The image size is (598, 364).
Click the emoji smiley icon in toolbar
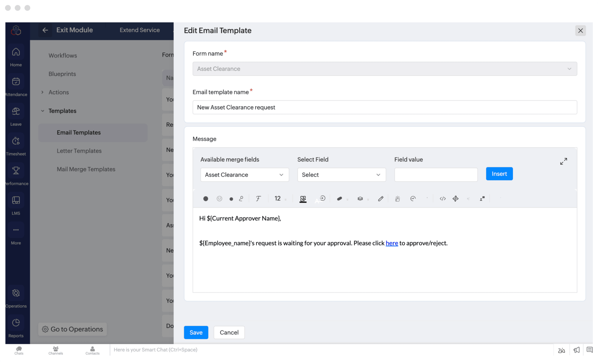(219, 199)
